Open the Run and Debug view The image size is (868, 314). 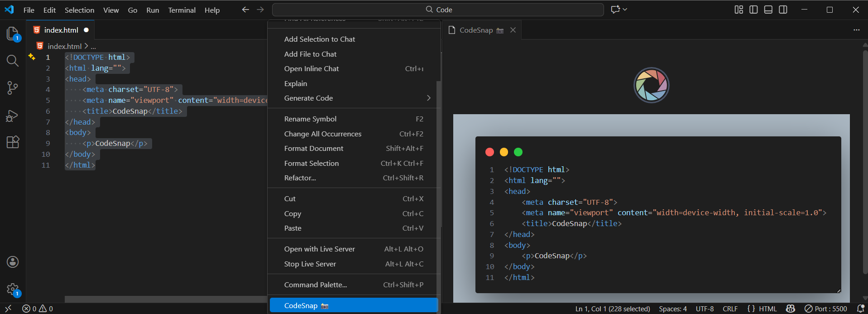[13, 116]
